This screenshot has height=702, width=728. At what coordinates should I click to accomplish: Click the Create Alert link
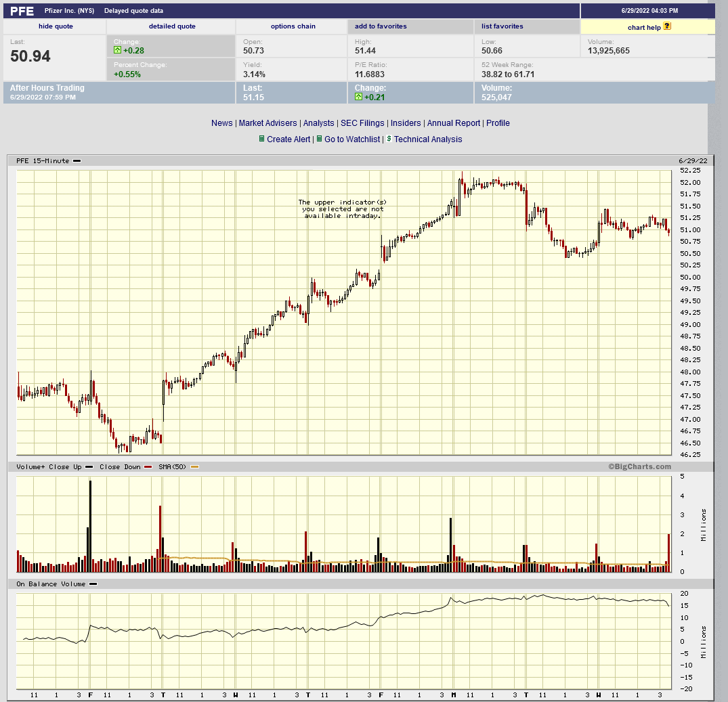(288, 139)
